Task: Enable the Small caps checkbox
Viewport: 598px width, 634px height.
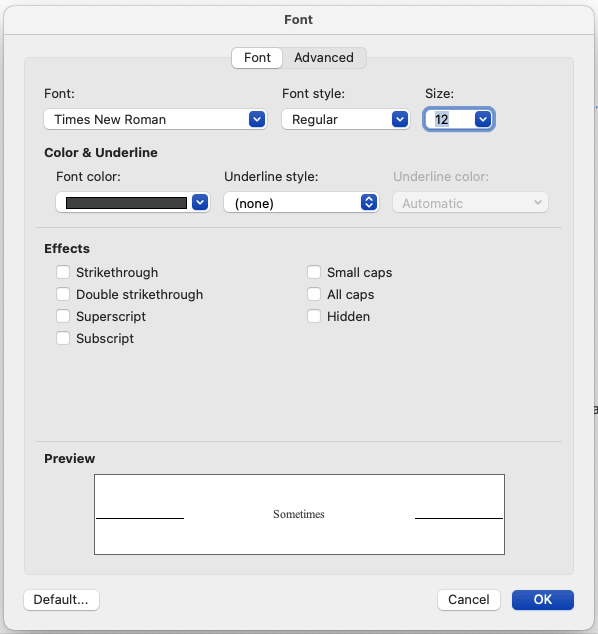Action: [314, 272]
